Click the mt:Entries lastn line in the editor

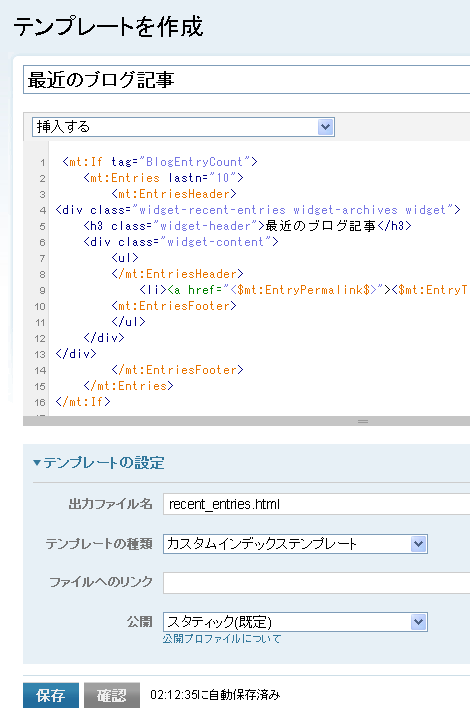(x=163, y=178)
